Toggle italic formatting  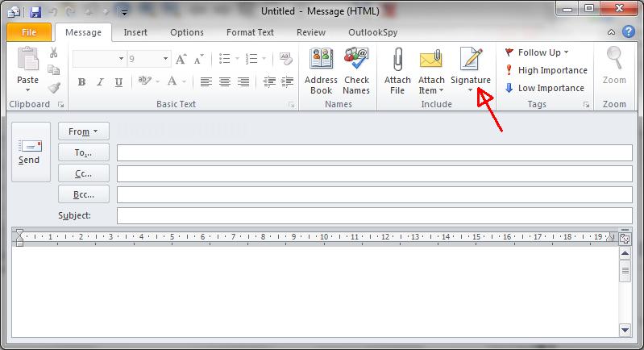(100, 81)
